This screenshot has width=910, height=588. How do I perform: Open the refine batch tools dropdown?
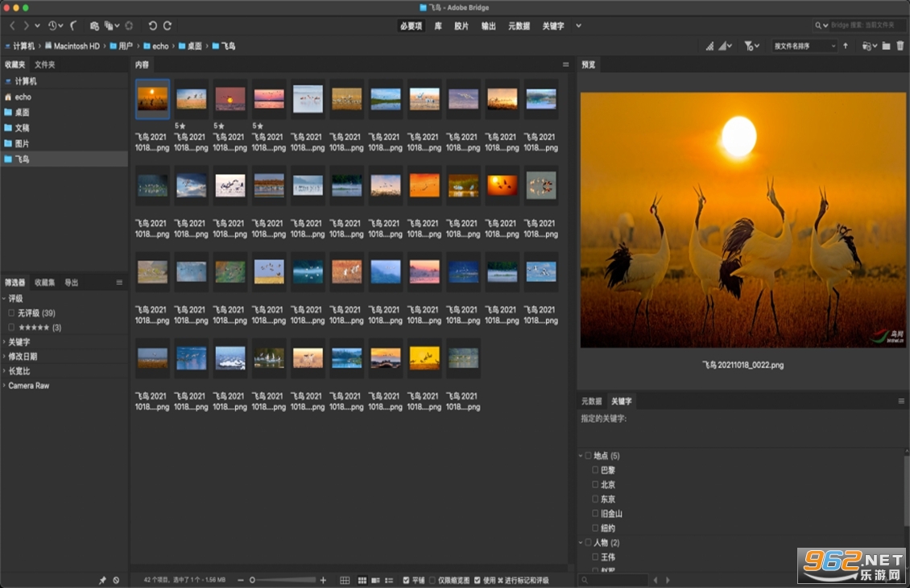coord(111,26)
